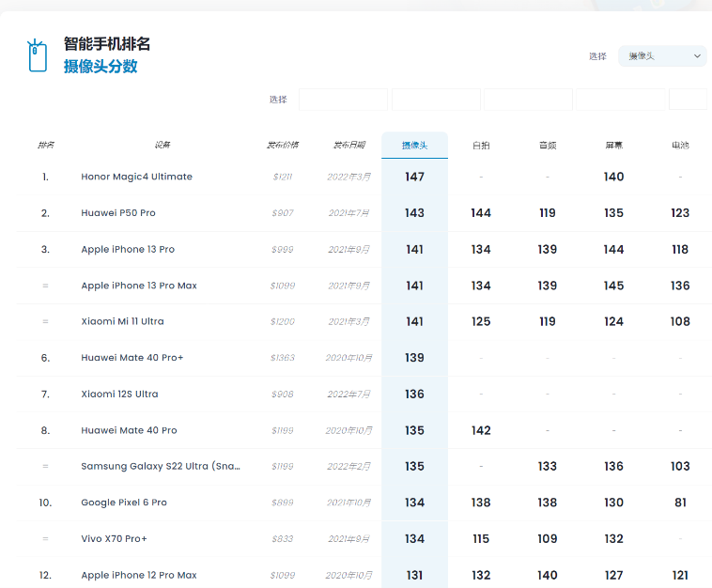
Task: Select the 屏幕 column tab
Action: coord(614,146)
